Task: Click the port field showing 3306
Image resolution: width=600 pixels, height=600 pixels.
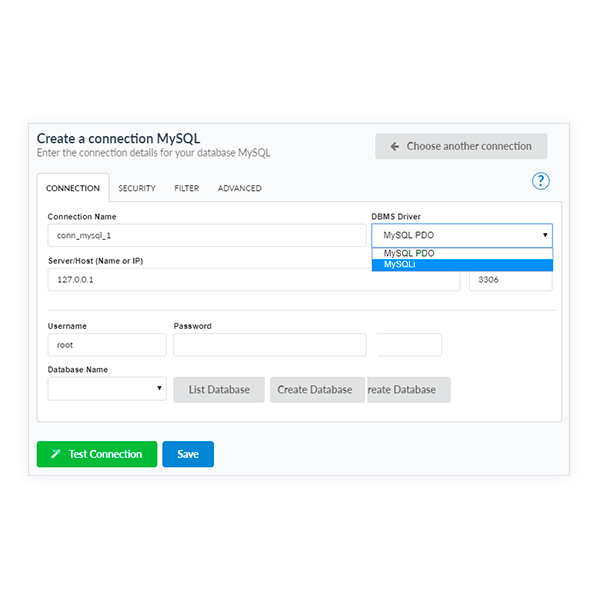Action: click(x=510, y=280)
